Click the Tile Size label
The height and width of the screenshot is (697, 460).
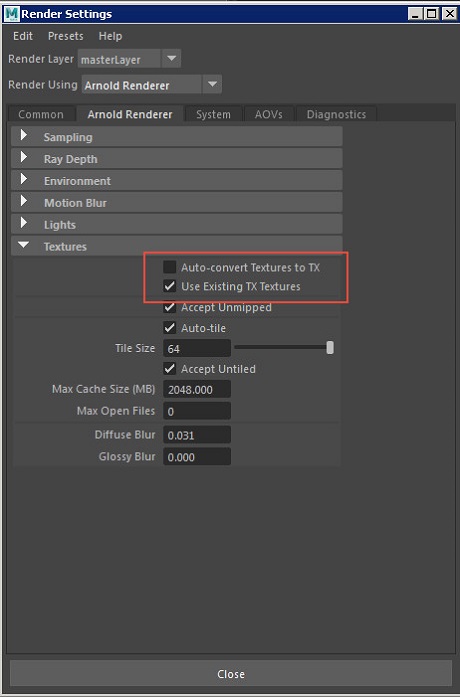coord(135,348)
